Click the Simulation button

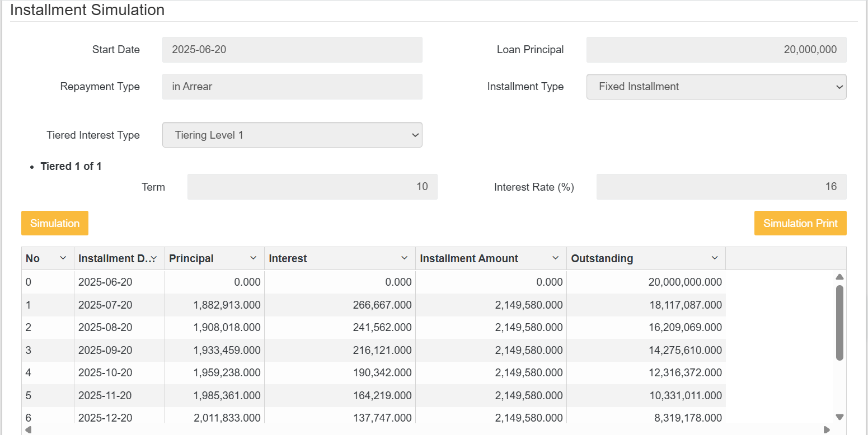54,223
